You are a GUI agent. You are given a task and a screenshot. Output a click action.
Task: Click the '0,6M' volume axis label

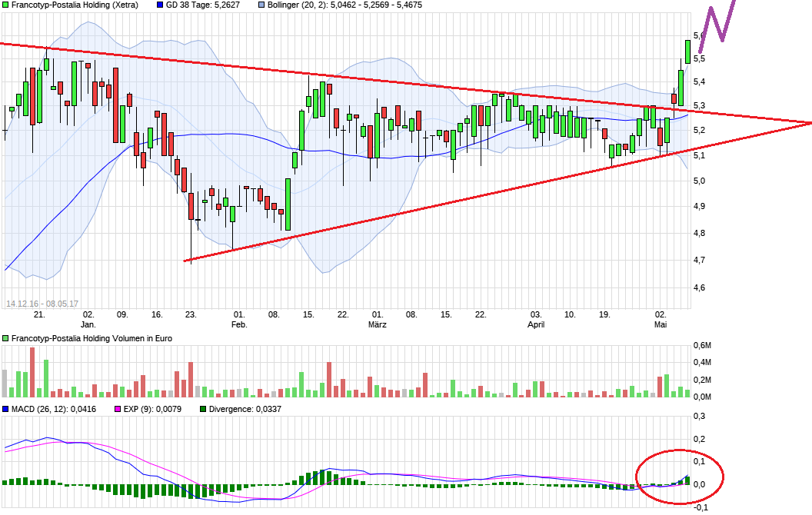702,345
